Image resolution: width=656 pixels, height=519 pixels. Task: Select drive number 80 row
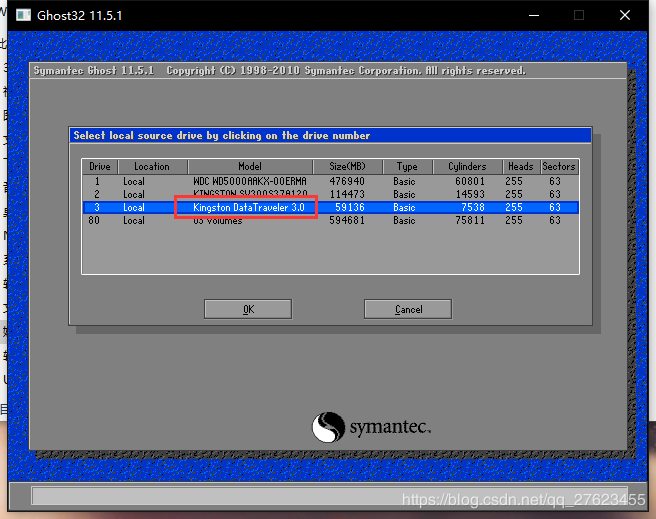(331, 220)
